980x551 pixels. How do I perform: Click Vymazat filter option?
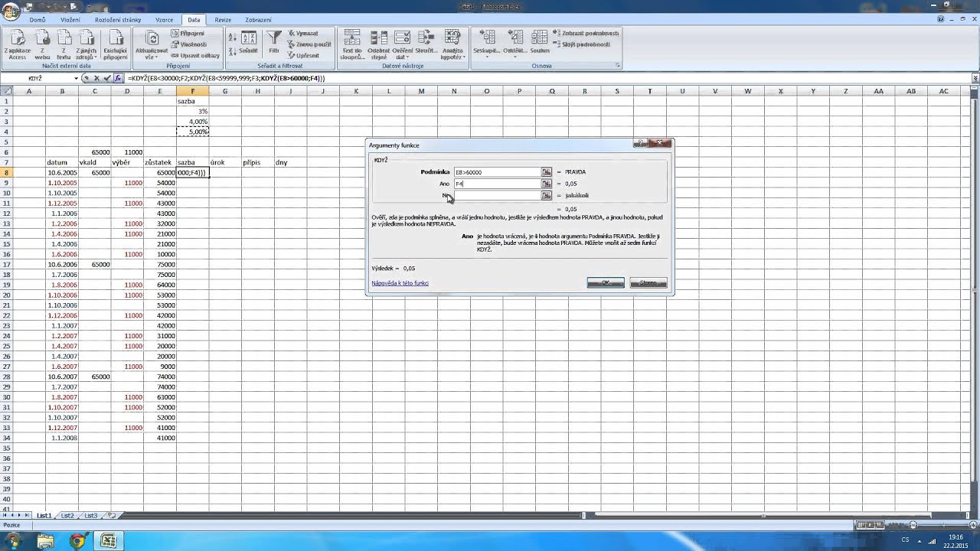tap(303, 34)
